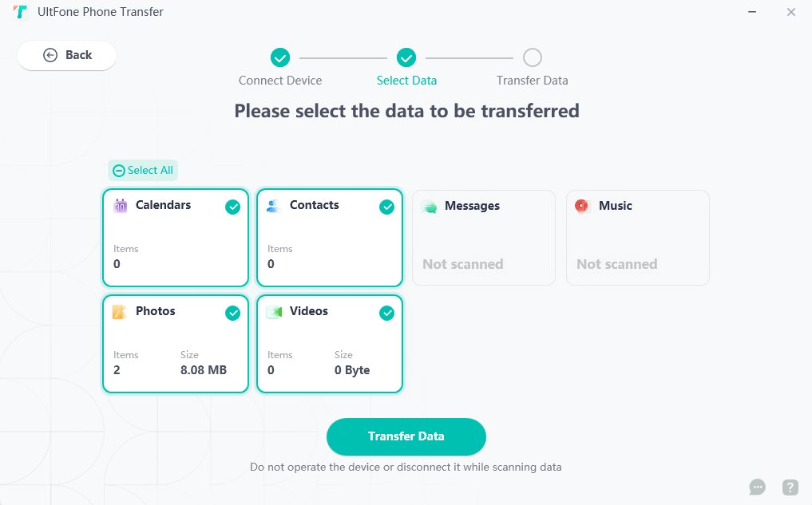Click Select All to deselect everything
Viewport: 812px width, 505px height.
pyautogui.click(x=143, y=170)
